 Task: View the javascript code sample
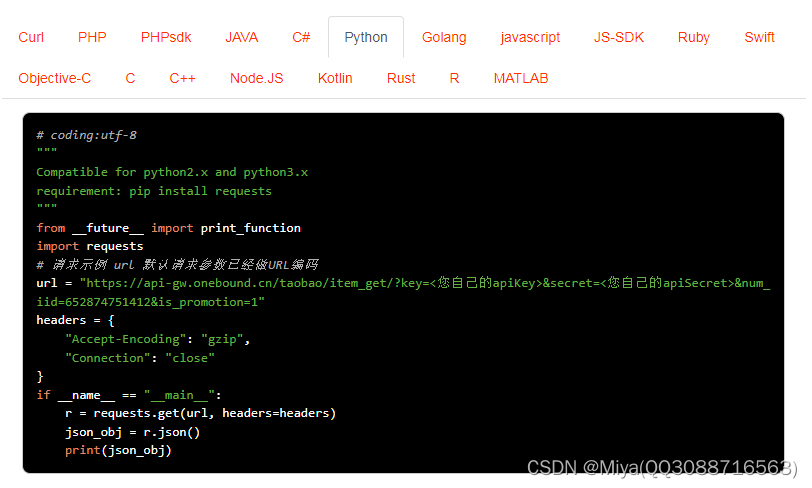pyautogui.click(x=530, y=37)
